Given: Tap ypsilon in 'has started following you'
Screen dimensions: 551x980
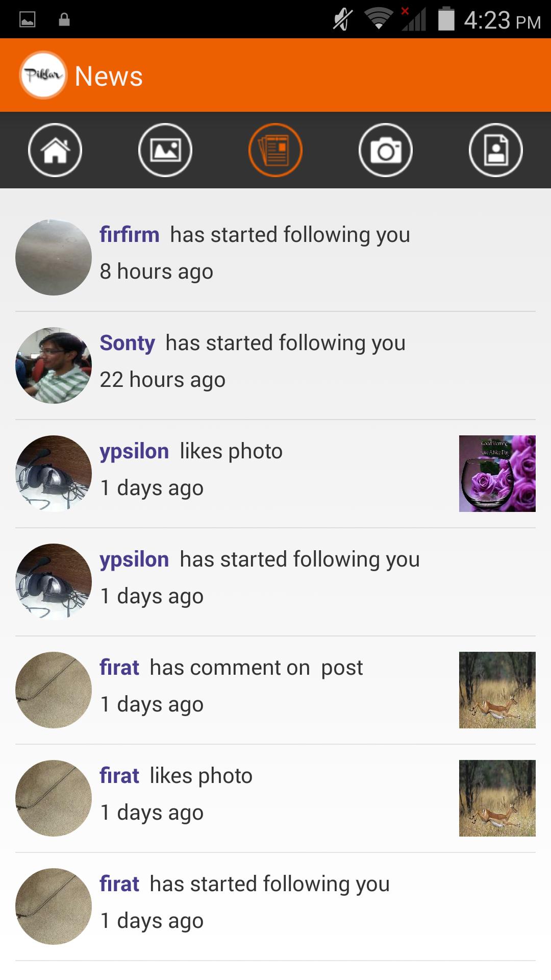Looking at the screenshot, I should coord(134,560).
